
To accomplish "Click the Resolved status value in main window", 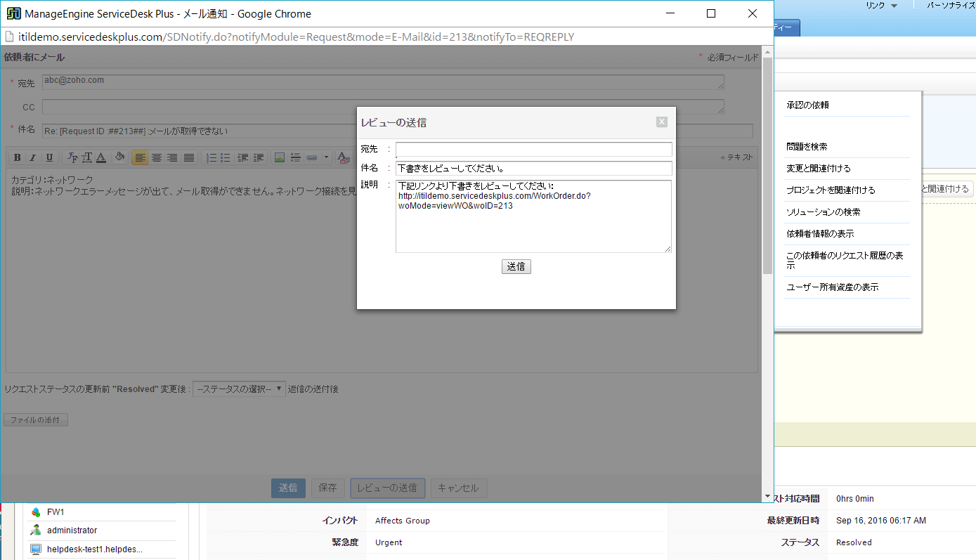I will click(x=854, y=542).
